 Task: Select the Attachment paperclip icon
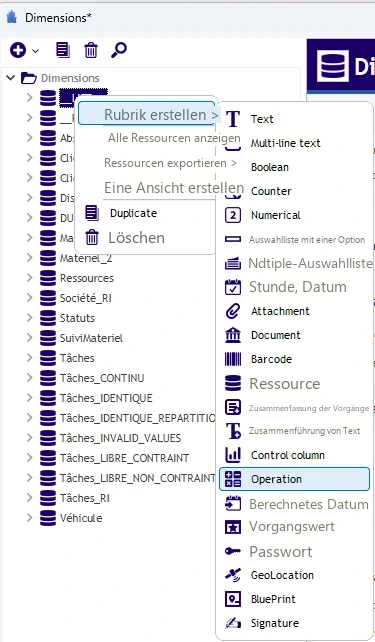tap(233, 311)
